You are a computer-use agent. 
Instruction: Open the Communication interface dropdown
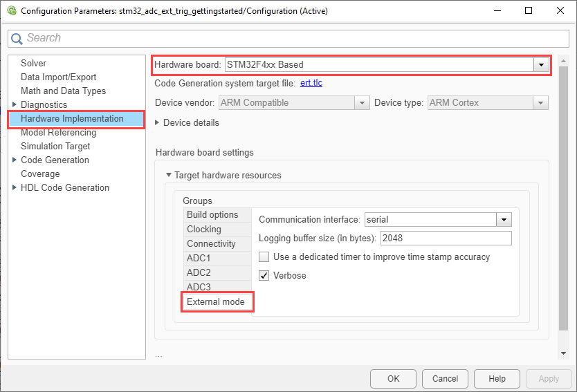click(x=503, y=220)
